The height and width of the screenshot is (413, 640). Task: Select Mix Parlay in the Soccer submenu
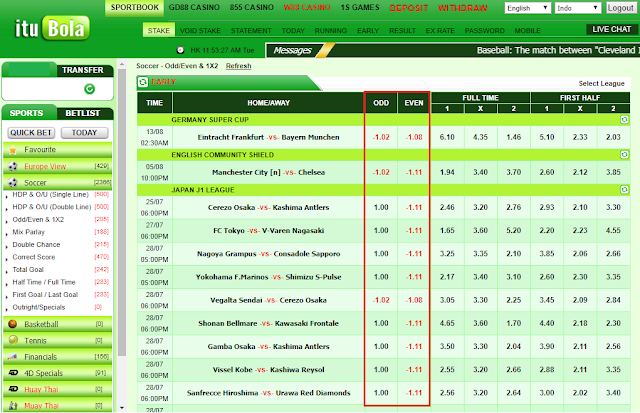coord(29,232)
